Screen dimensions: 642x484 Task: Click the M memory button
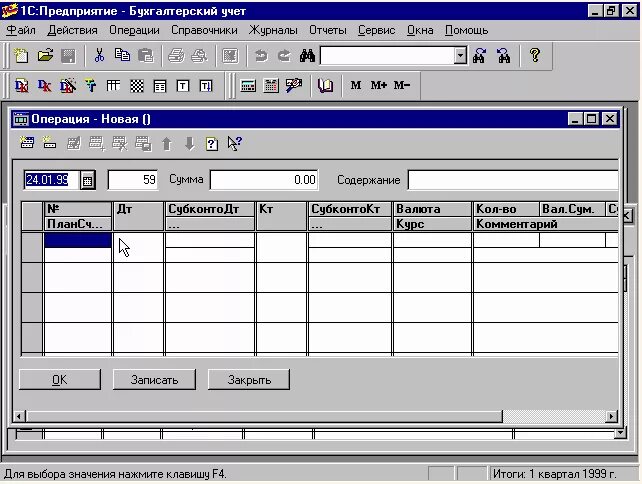pyautogui.click(x=356, y=85)
